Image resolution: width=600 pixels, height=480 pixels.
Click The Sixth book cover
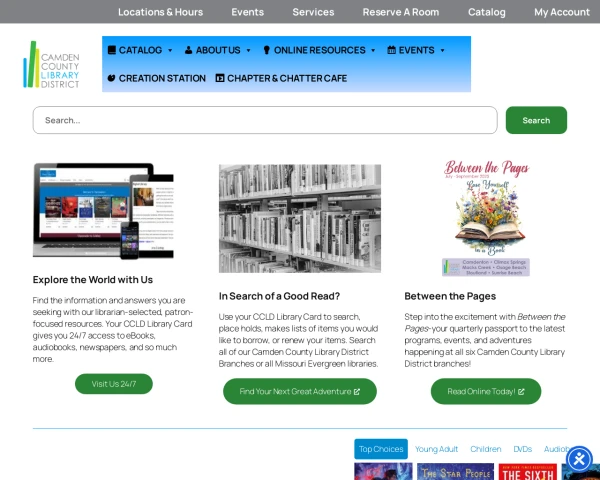[x=528, y=472]
